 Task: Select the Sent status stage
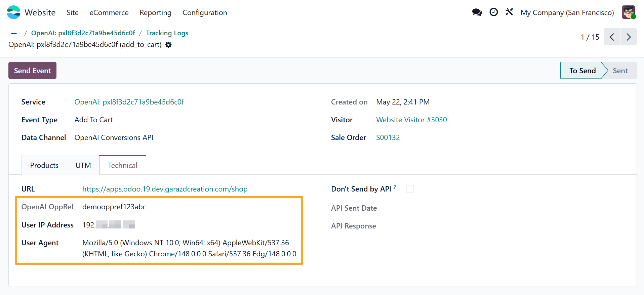coord(620,71)
